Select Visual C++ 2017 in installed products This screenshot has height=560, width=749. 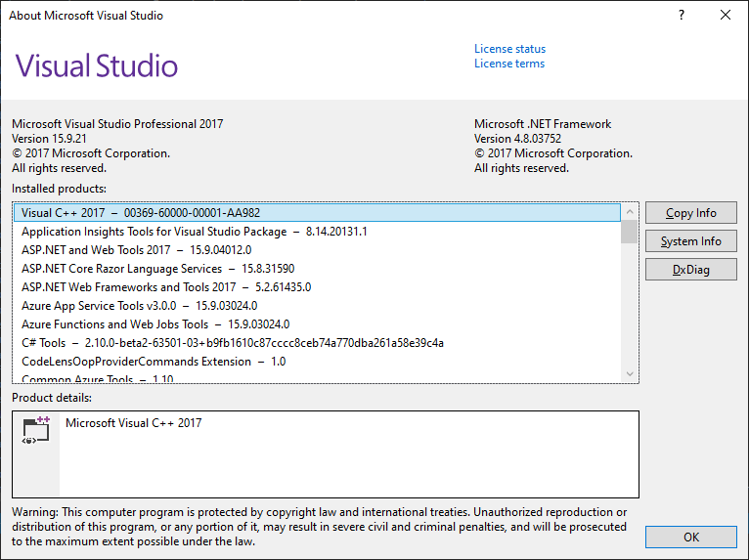(317, 213)
